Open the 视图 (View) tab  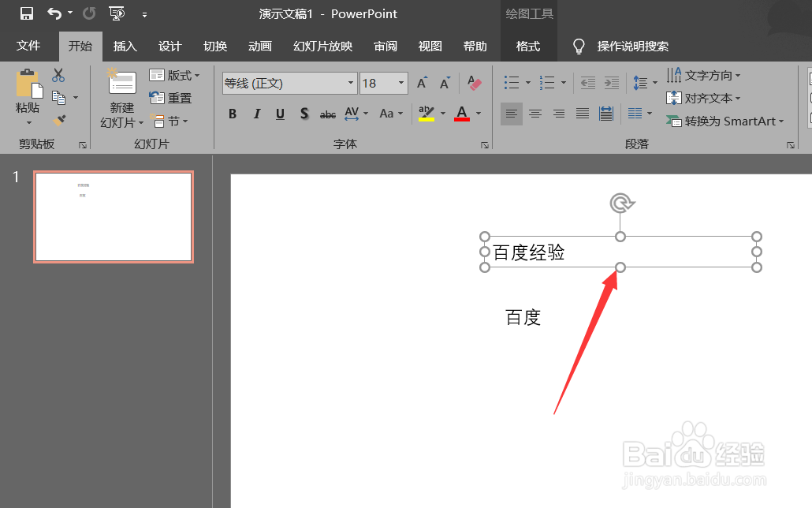pyautogui.click(x=430, y=46)
